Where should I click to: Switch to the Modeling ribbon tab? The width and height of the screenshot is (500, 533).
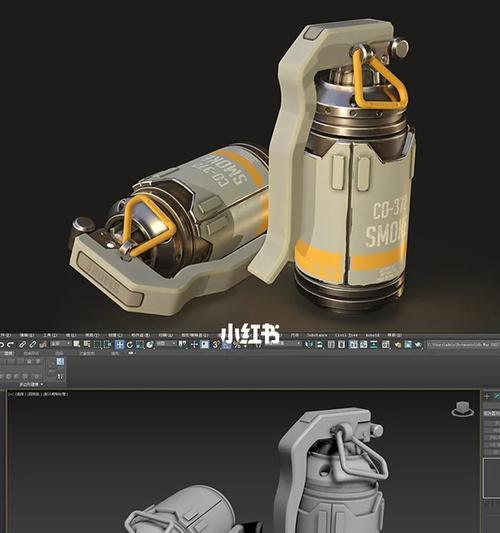tap(8, 353)
